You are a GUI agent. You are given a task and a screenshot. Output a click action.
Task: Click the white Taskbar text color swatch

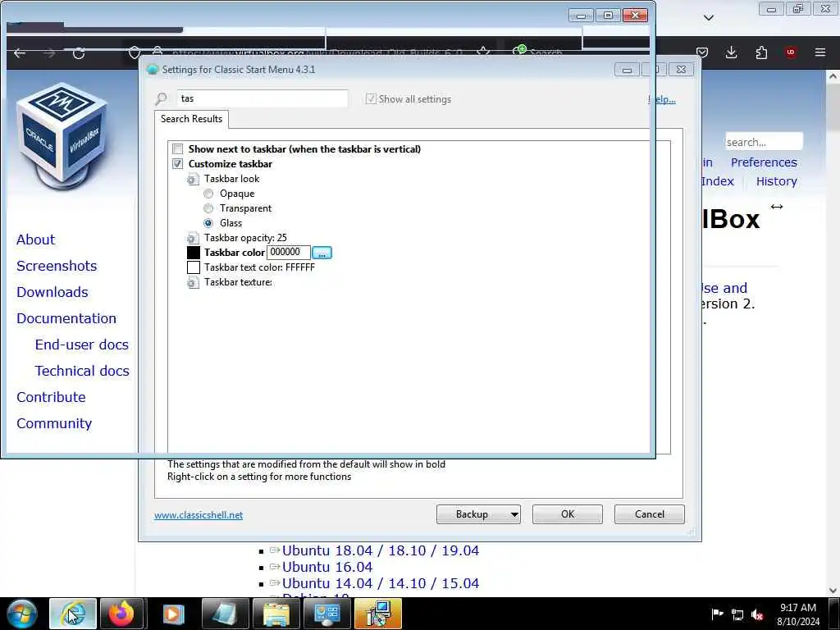click(194, 267)
